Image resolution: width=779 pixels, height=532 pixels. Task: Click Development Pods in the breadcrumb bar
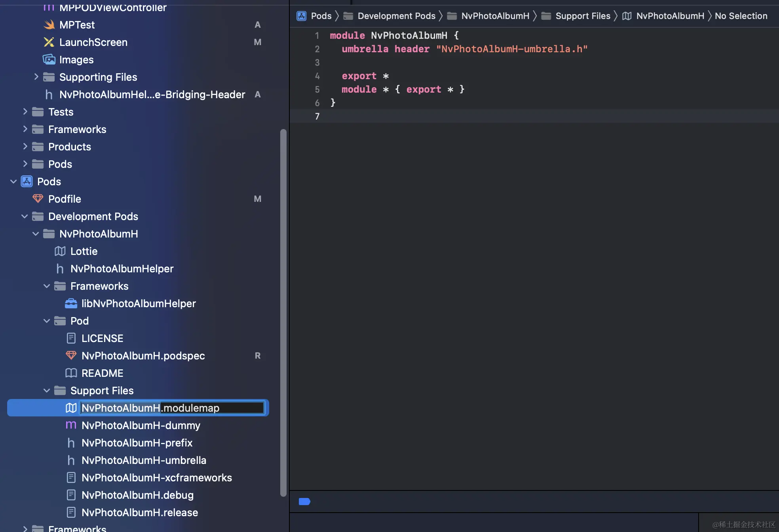(x=396, y=16)
